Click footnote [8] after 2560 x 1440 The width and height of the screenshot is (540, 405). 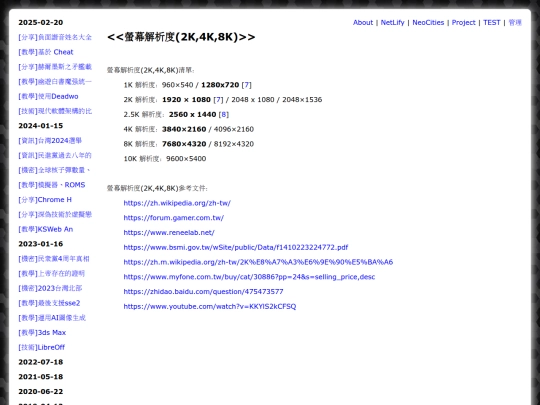click(x=224, y=114)
